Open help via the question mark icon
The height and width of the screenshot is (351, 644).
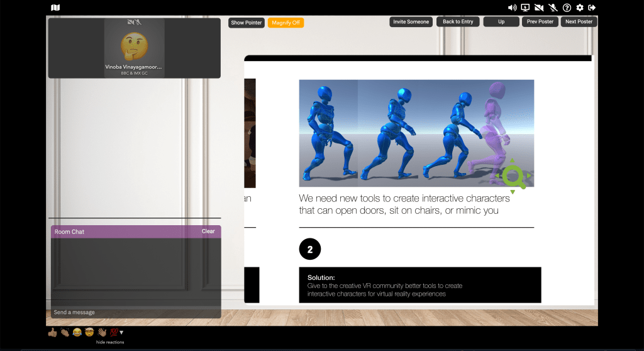pyautogui.click(x=567, y=8)
